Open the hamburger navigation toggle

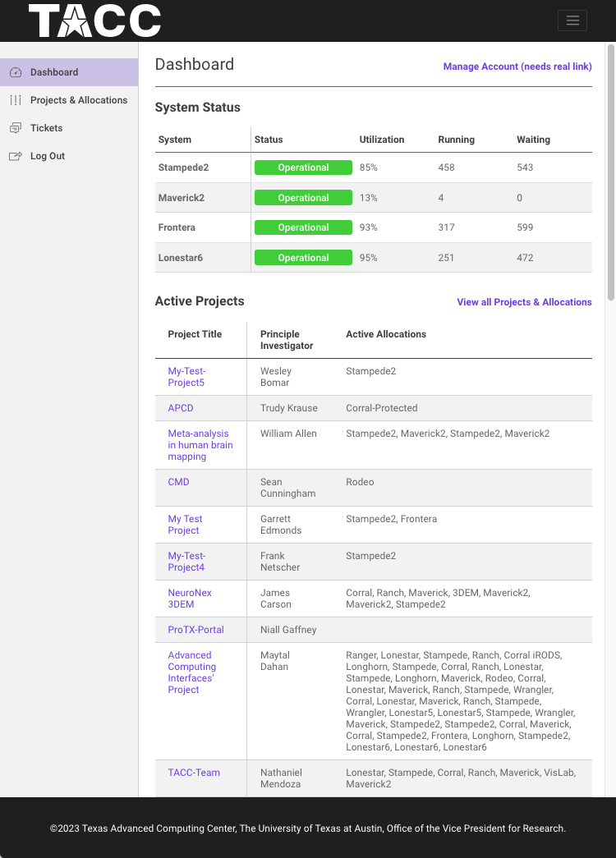pyautogui.click(x=572, y=21)
